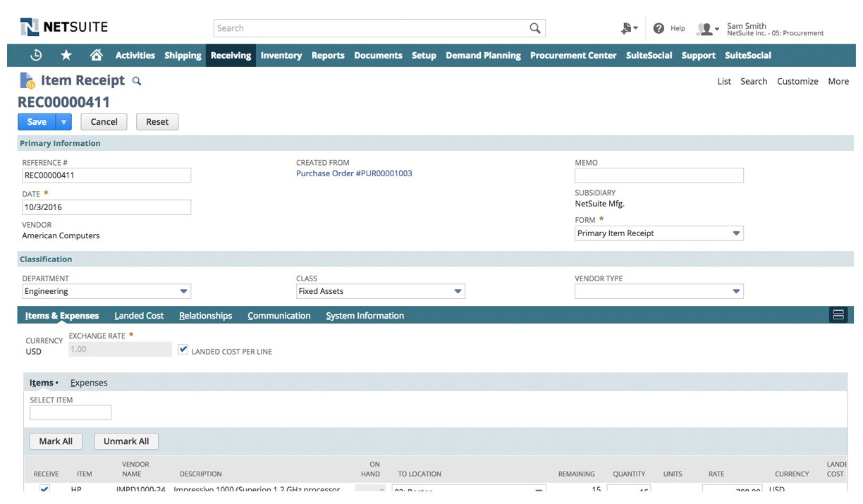Image resolution: width=863 pixels, height=504 pixels.
Task: Click the Help link text
Action: 678,28
